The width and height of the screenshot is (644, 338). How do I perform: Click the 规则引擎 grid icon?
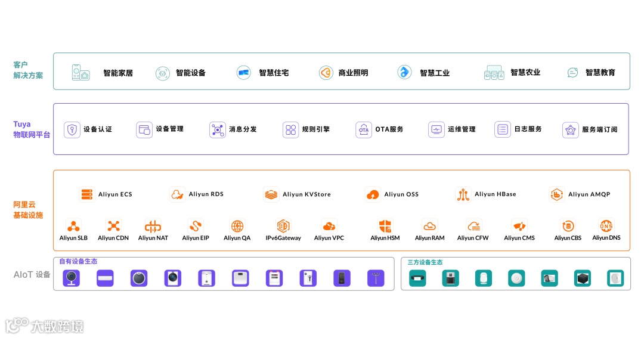290,130
